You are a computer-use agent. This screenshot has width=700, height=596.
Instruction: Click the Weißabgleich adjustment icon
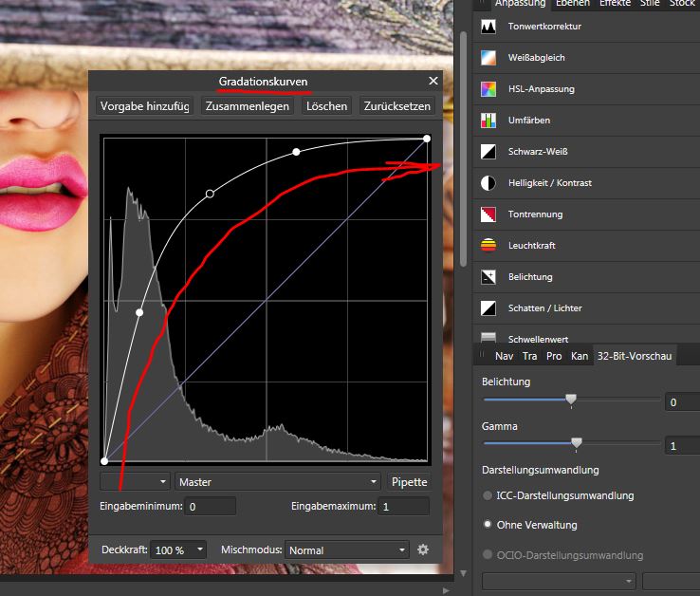click(488, 58)
